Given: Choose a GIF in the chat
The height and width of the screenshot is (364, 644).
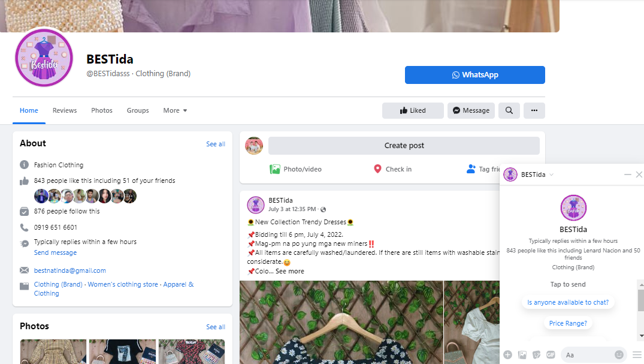Looking at the screenshot, I should [551, 354].
